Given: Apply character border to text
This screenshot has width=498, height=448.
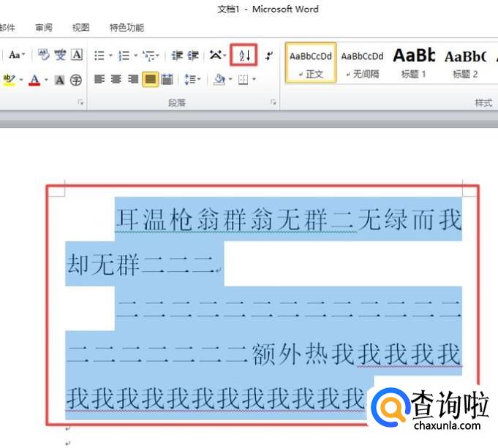Looking at the screenshot, I should [78, 55].
